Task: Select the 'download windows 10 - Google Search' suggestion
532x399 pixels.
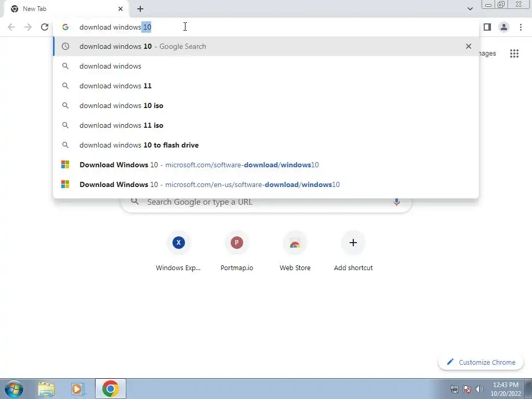Action: point(266,46)
